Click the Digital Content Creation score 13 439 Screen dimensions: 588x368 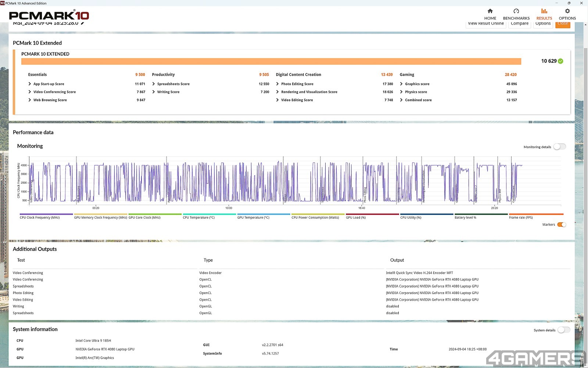pos(387,75)
